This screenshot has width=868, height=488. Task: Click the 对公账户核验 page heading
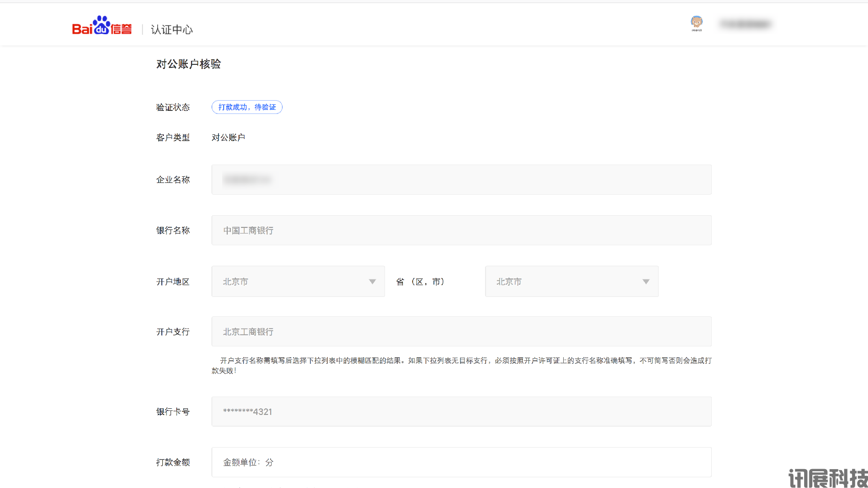(188, 64)
